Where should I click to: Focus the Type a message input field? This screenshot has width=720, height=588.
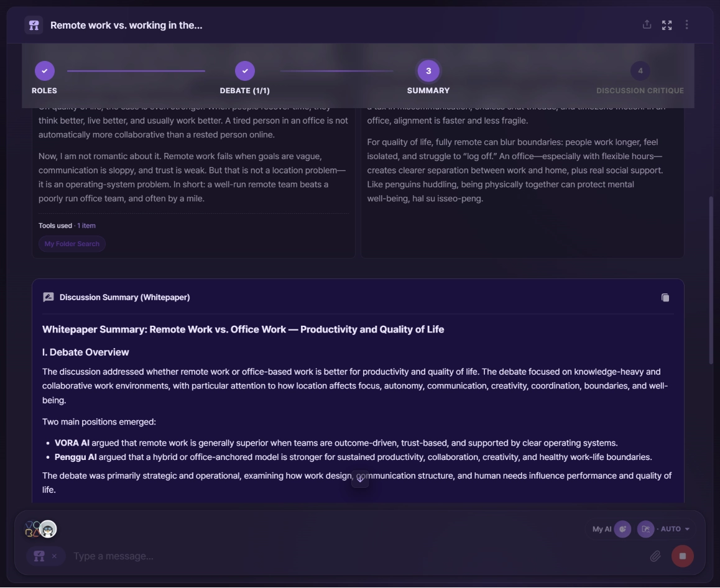point(358,556)
